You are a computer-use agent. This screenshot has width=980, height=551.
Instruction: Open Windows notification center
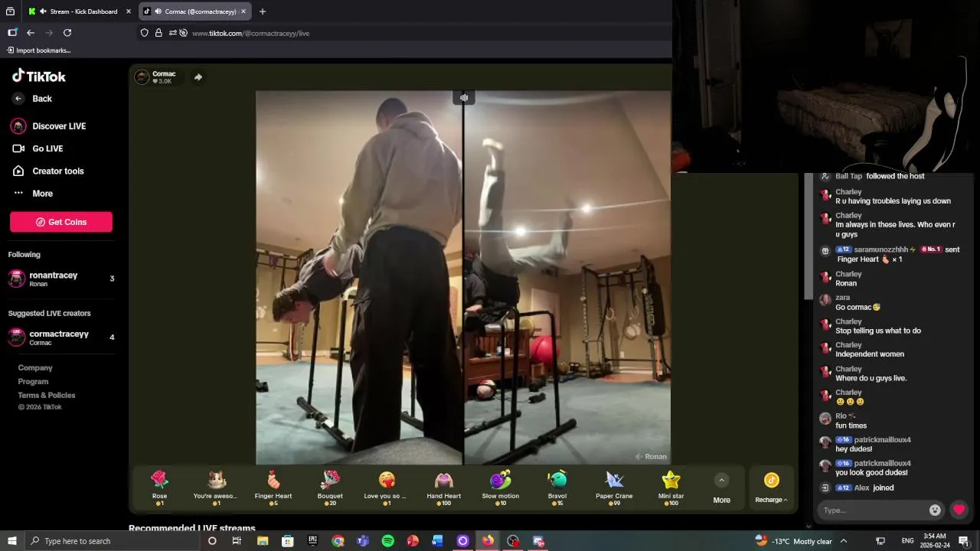(x=964, y=541)
